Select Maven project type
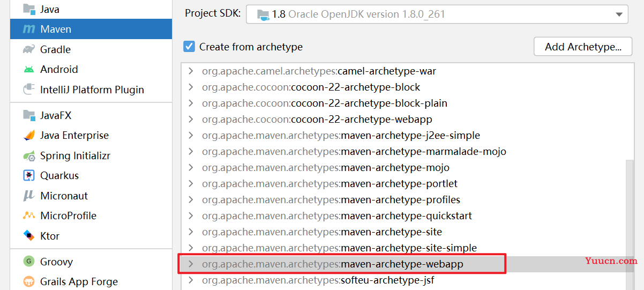Image resolution: width=644 pixels, height=290 pixels. (x=91, y=29)
